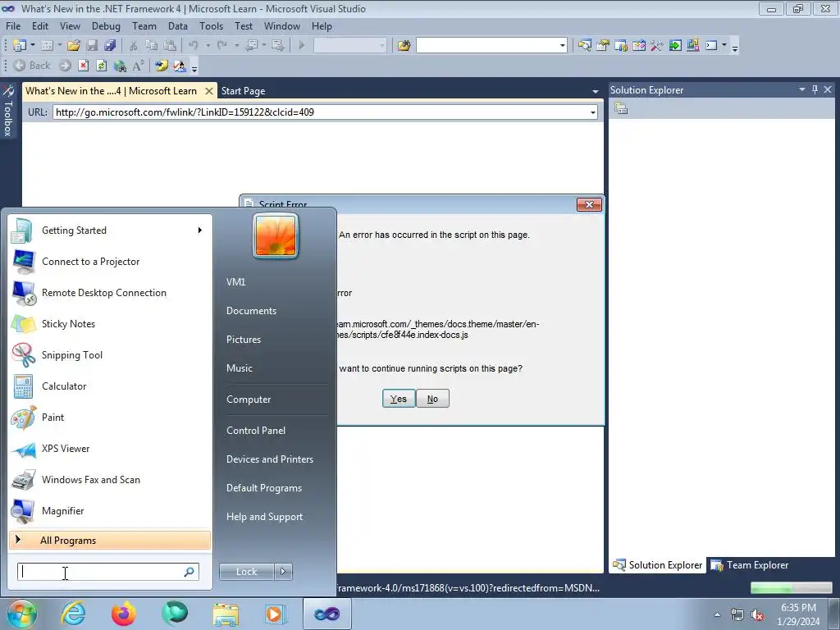Image resolution: width=840 pixels, height=630 pixels.
Task: Close the What's New document tab
Action: coord(209,91)
